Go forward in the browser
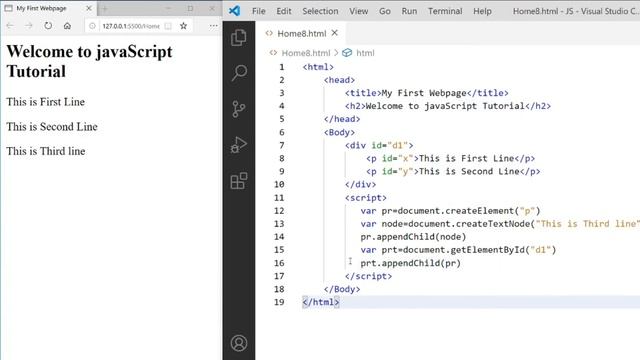This screenshot has height=360, width=640. pyautogui.click(x=29, y=26)
